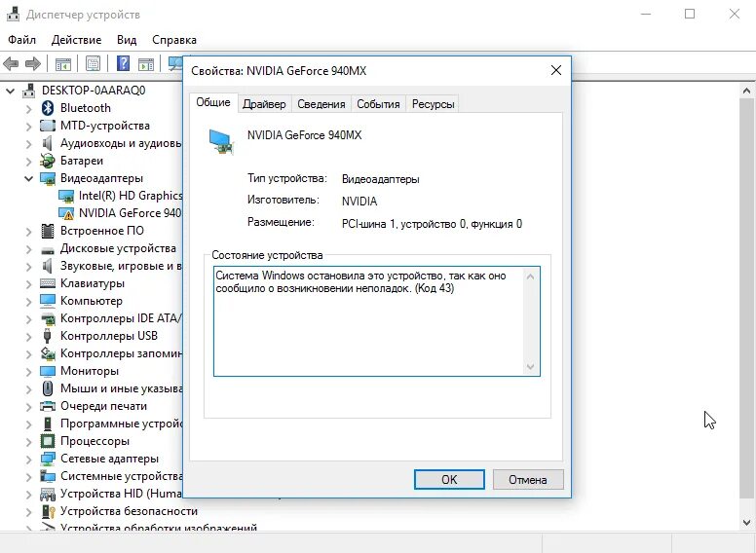Image resolution: width=756 pixels, height=553 pixels.
Task: Expand the Клавиатуры category
Action: click(29, 284)
